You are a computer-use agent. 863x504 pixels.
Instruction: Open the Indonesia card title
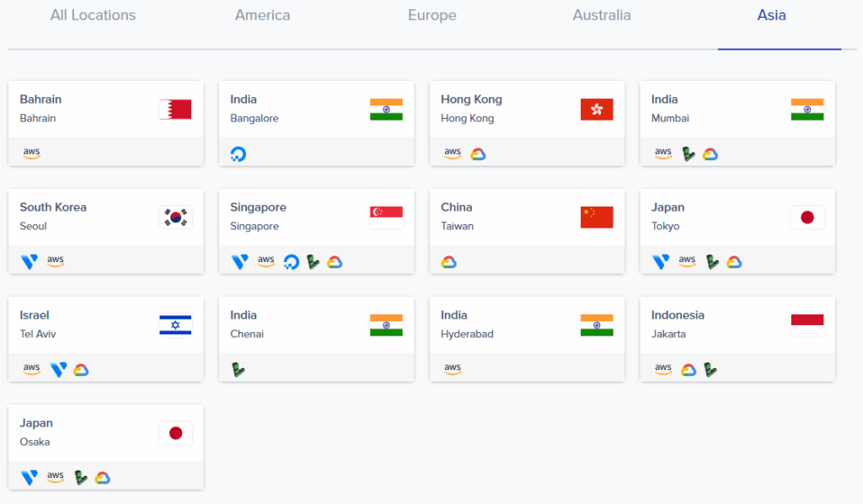click(678, 315)
